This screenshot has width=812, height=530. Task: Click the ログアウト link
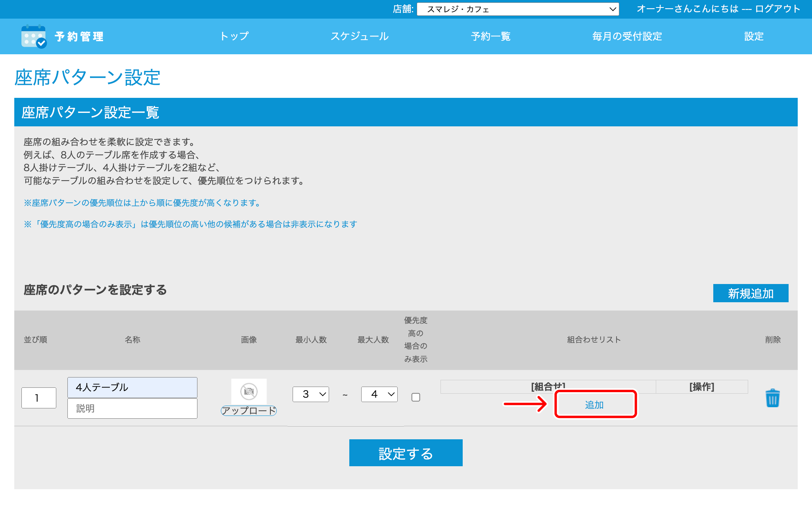point(778,9)
